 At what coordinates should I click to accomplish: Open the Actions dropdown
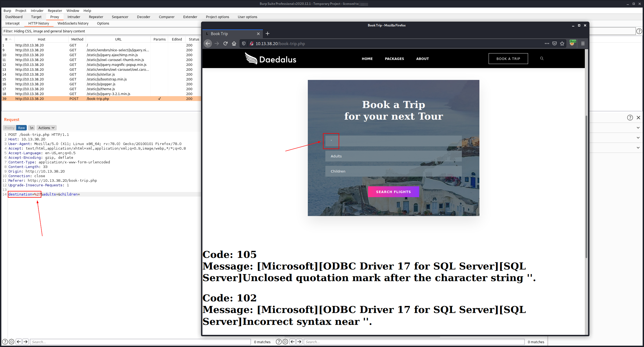(46, 128)
